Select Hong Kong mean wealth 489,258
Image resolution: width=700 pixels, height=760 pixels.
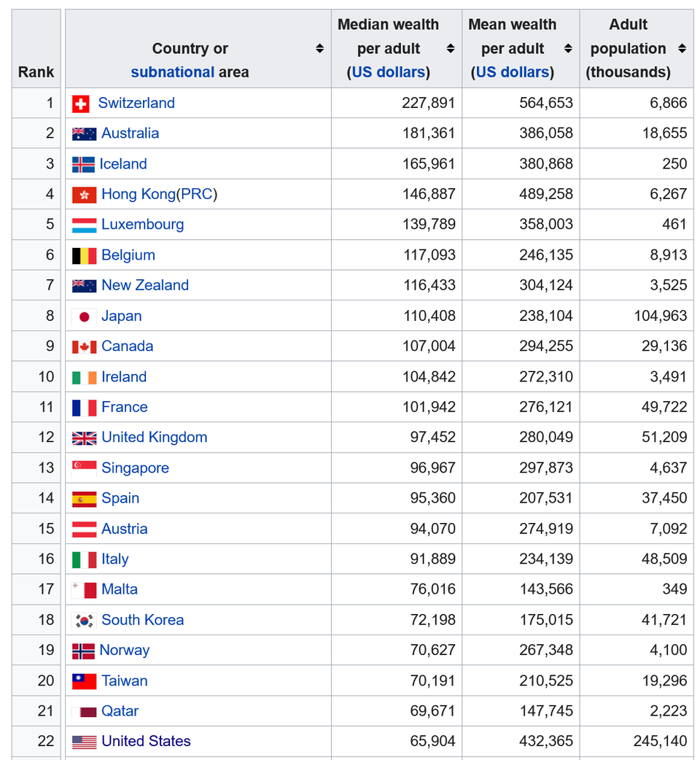pyautogui.click(x=546, y=194)
